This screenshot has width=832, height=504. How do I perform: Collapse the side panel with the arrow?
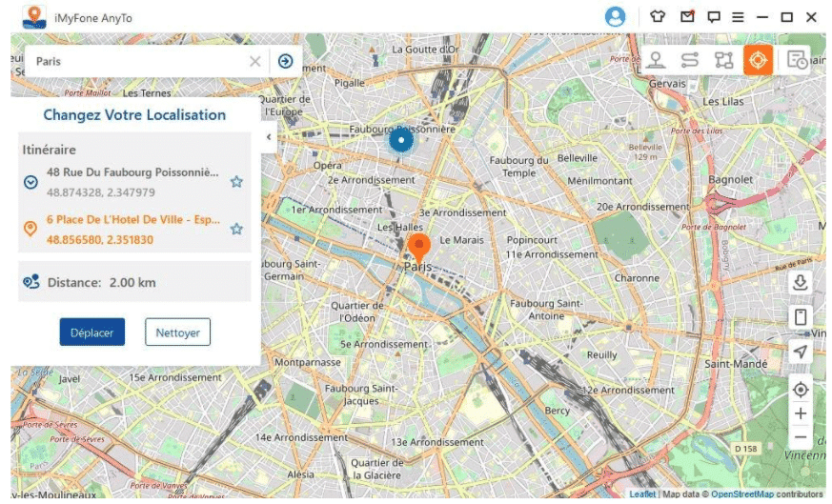(269, 137)
